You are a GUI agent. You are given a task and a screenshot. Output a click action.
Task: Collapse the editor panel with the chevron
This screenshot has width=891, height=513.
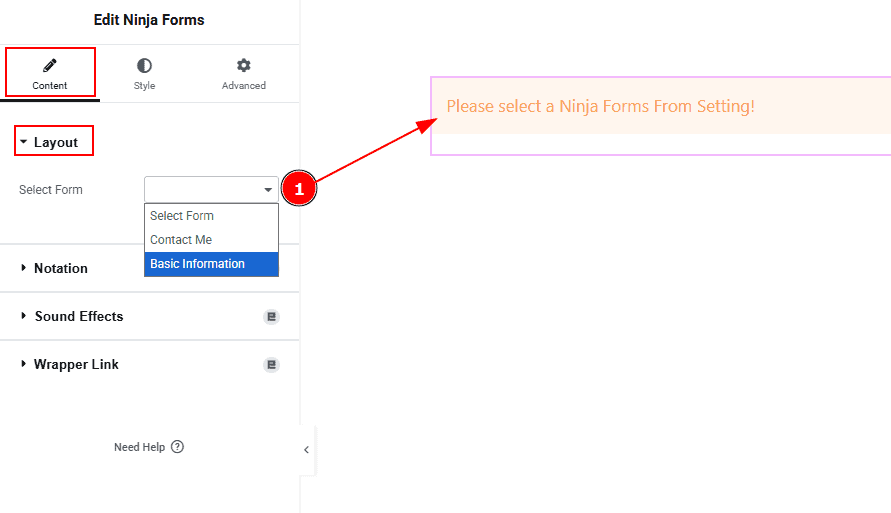(x=306, y=450)
